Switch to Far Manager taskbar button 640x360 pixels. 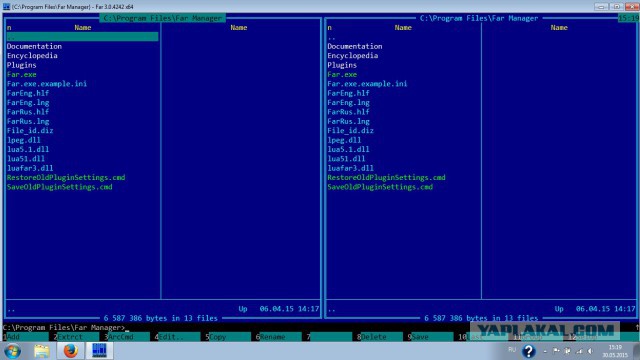pyautogui.click(x=99, y=351)
